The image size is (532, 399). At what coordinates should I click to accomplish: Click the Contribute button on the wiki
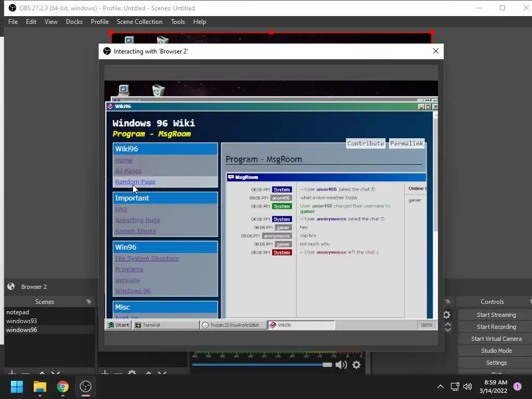pos(365,143)
